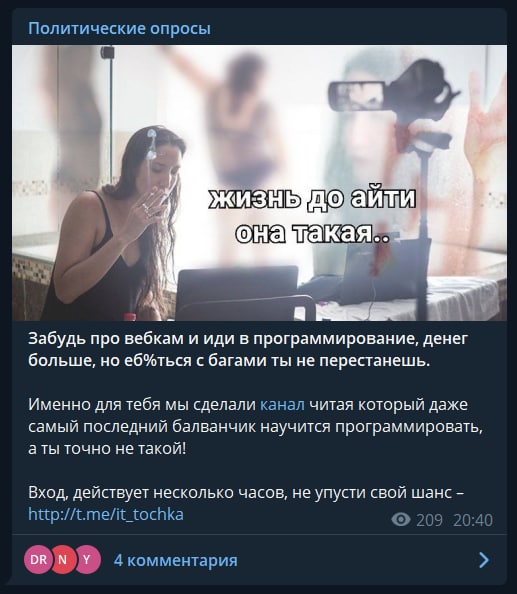Screen dimensions: 517x594
Task: Click the line Вход, действует несколько часов
Action: (246, 492)
